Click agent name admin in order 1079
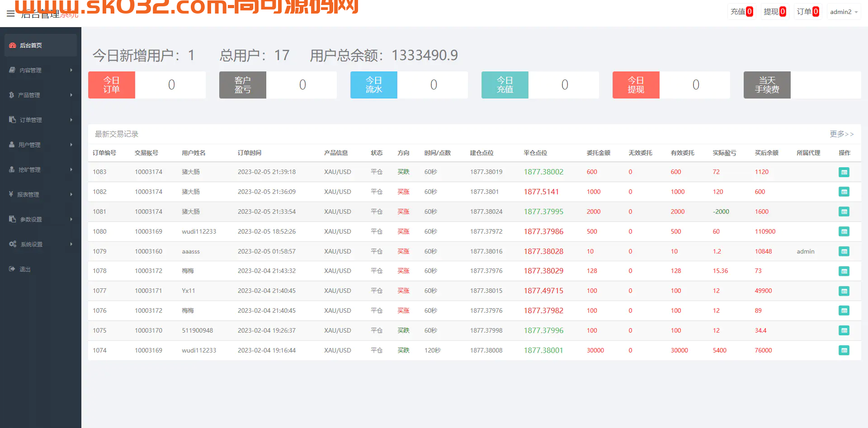868x428 pixels. (x=806, y=251)
